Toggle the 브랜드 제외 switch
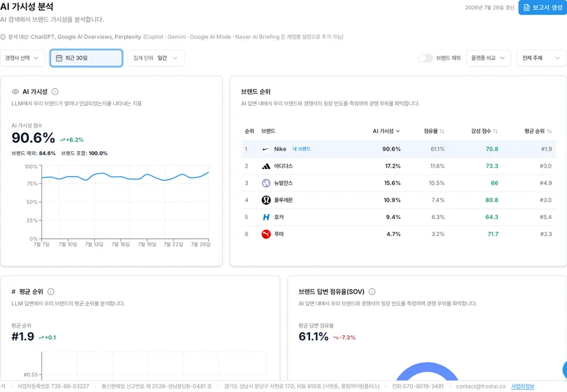This screenshot has width=567, height=392. click(425, 57)
